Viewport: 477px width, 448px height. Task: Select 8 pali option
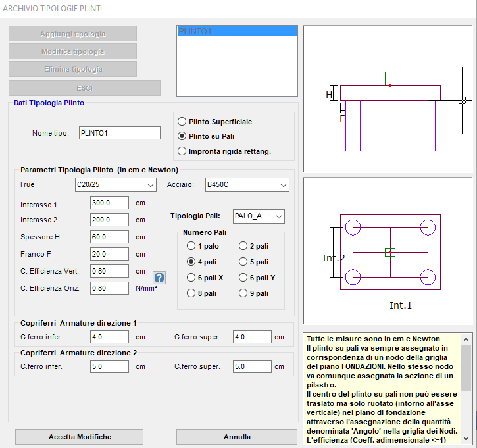[191, 293]
